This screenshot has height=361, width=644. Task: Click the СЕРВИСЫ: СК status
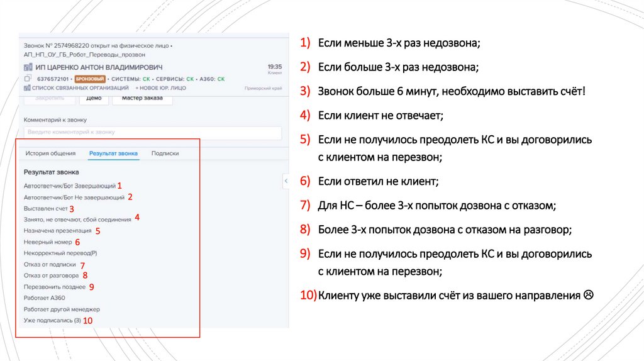click(175, 79)
